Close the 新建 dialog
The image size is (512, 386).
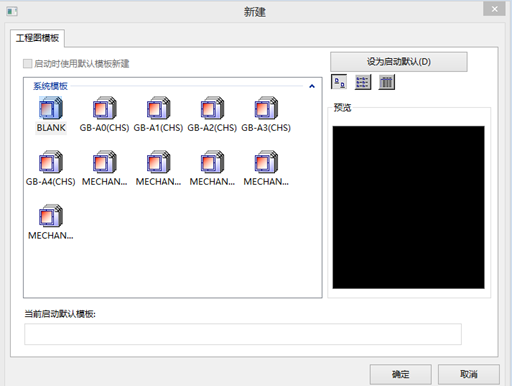[495, 9]
